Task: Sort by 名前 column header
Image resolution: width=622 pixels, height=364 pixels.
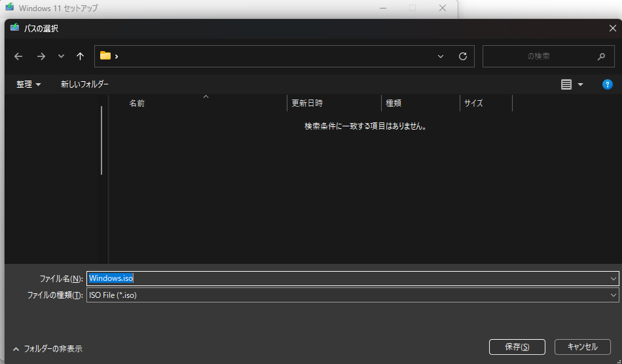Action: [137, 103]
